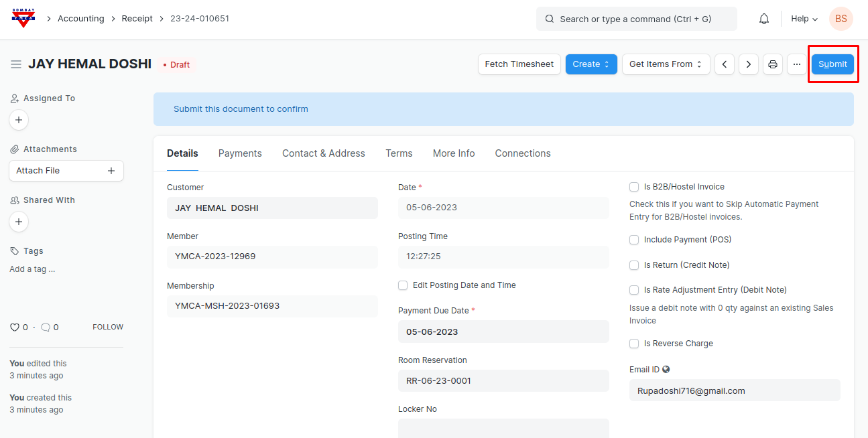
Task: Focus the search command bar
Action: [636, 19]
